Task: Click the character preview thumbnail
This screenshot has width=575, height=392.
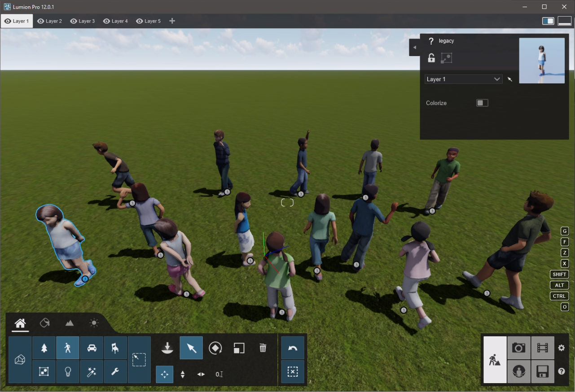Action: [542, 61]
